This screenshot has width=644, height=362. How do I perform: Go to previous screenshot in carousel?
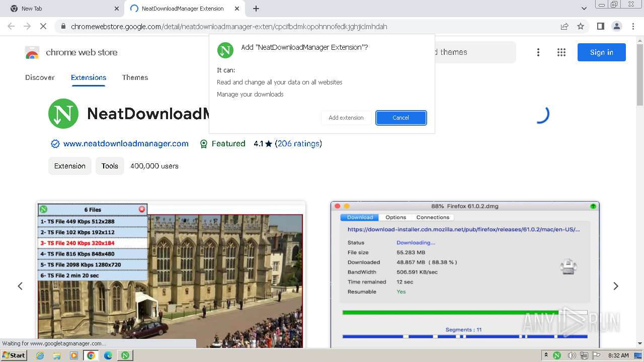coord(20,286)
